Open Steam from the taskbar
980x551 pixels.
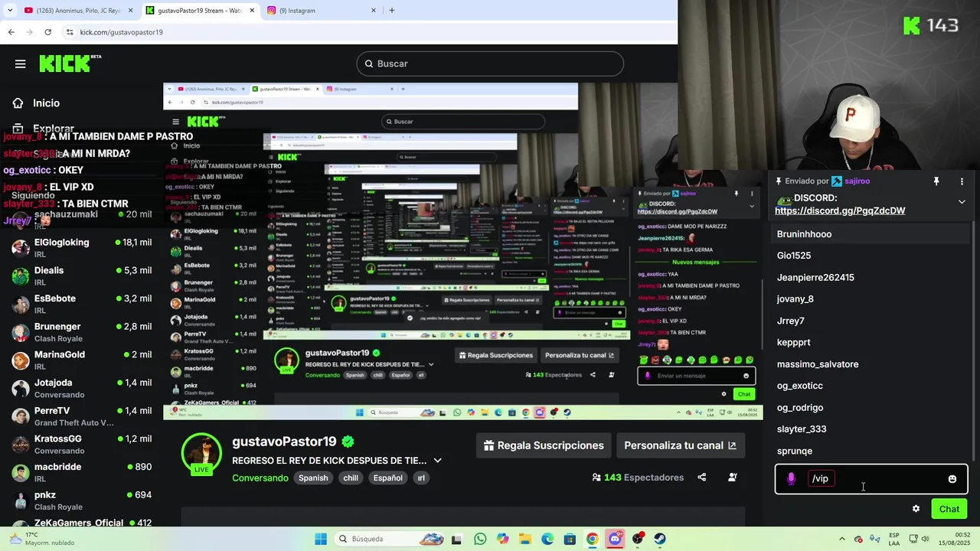point(659,539)
